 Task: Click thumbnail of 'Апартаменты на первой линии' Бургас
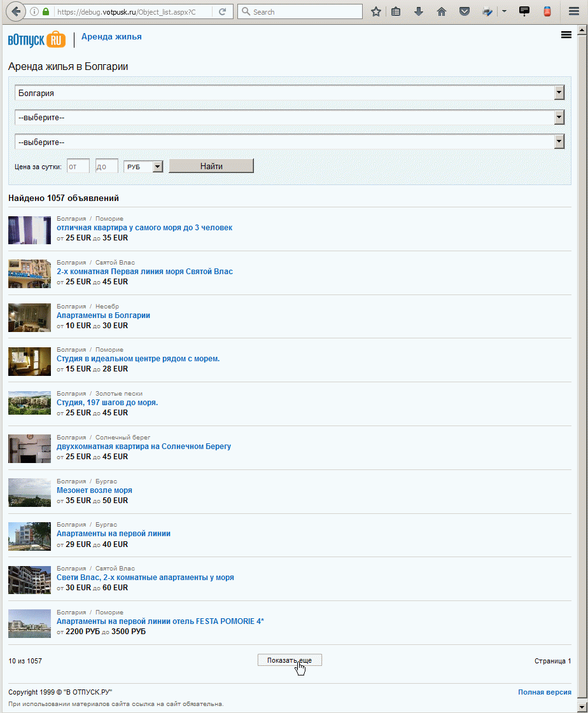(x=29, y=536)
